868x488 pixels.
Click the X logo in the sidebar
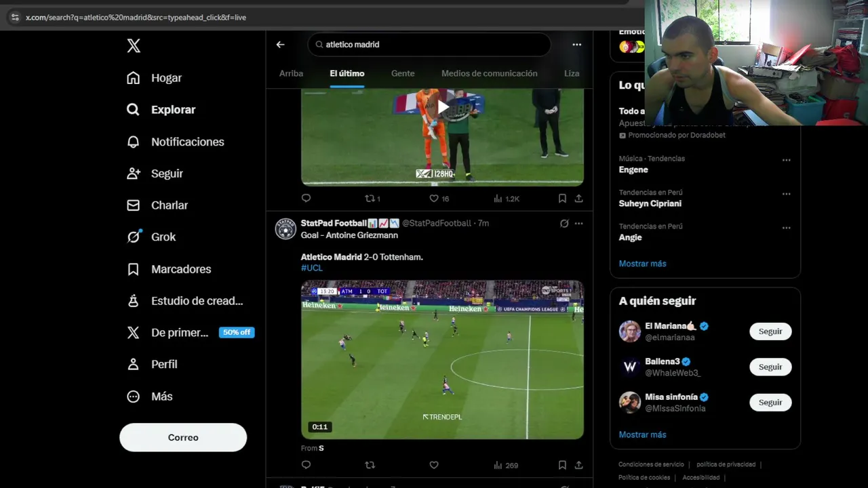tap(134, 45)
